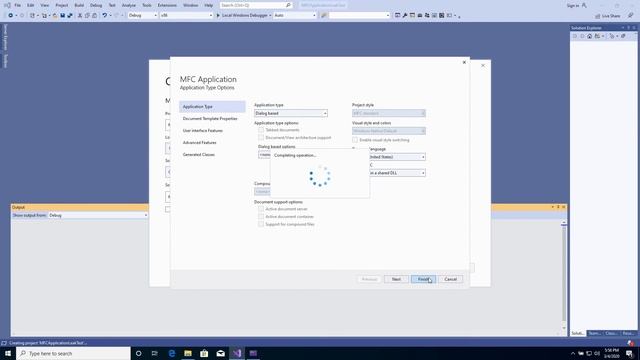Click the Quick Launch search field
The width and height of the screenshot is (640, 360).
(x=256, y=5)
